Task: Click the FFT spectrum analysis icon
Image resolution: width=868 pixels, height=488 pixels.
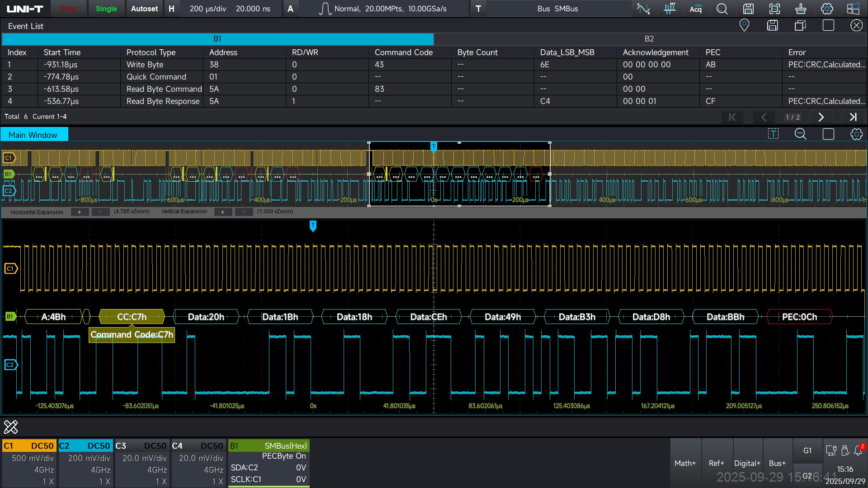Action: [x=670, y=9]
